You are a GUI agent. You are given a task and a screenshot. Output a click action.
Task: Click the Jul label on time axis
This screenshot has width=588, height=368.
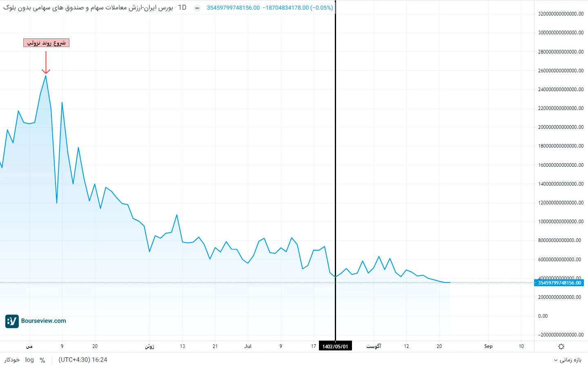[248, 346]
